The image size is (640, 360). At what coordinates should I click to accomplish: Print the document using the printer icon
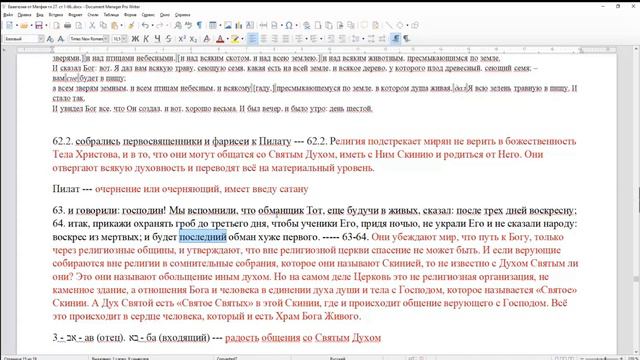[67, 25]
